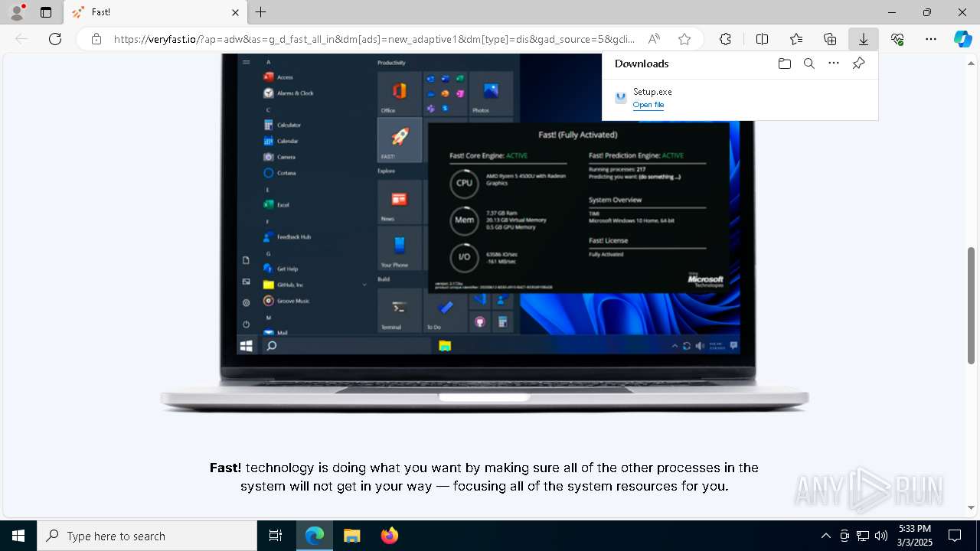View site information lock icon
The width and height of the screenshot is (980, 551).
tap(96, 39)
